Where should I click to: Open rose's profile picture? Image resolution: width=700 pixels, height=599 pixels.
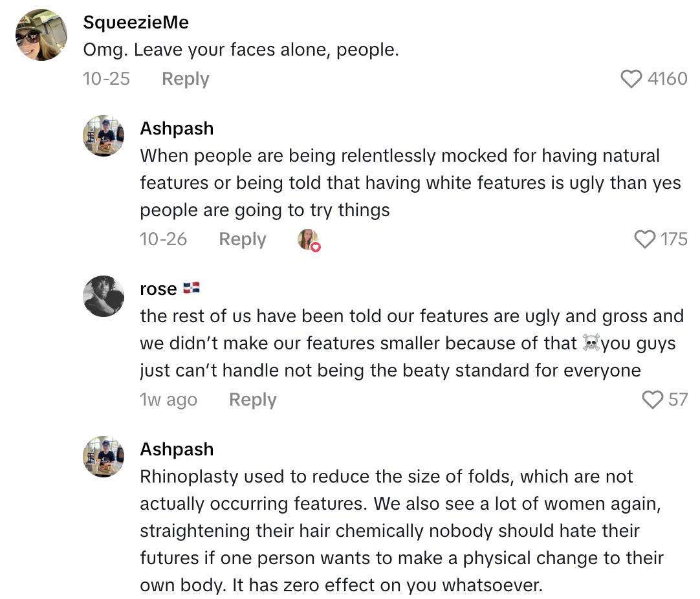click(103, 296)
